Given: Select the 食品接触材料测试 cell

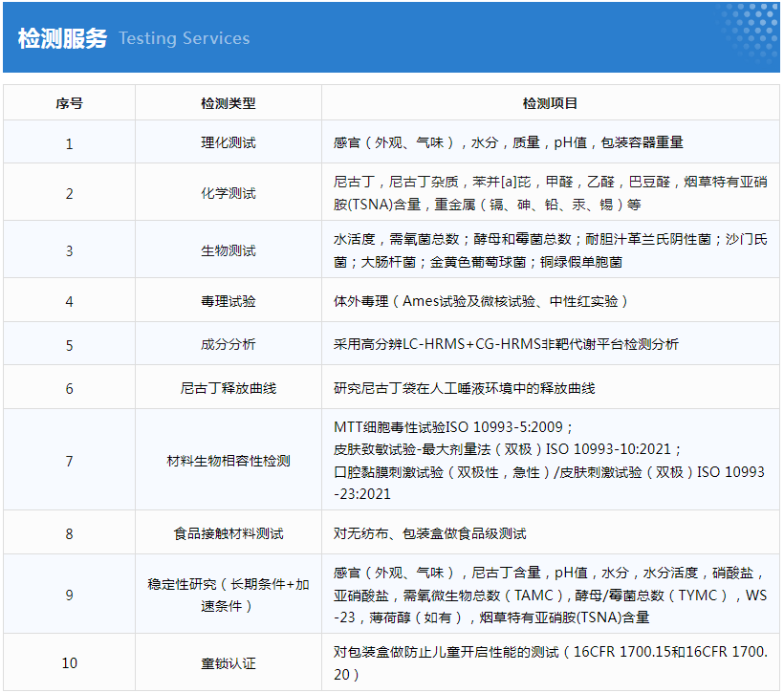Looking at the screenshot, I should click(x=228, y=533).
